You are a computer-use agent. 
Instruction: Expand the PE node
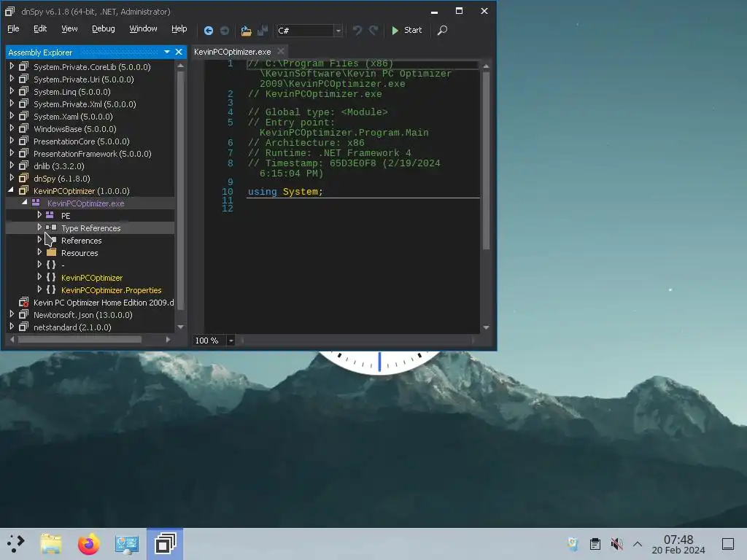point(39,215)
